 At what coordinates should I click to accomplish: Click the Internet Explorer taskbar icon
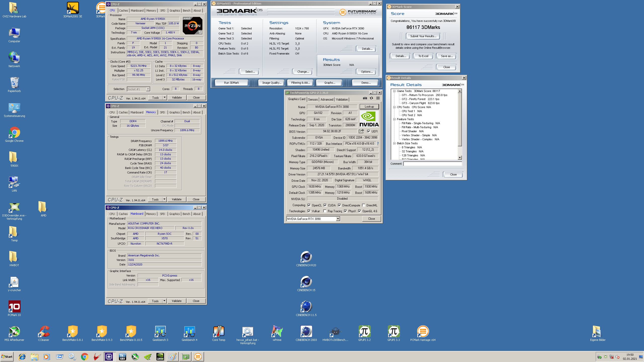click(x=22, y=356)
